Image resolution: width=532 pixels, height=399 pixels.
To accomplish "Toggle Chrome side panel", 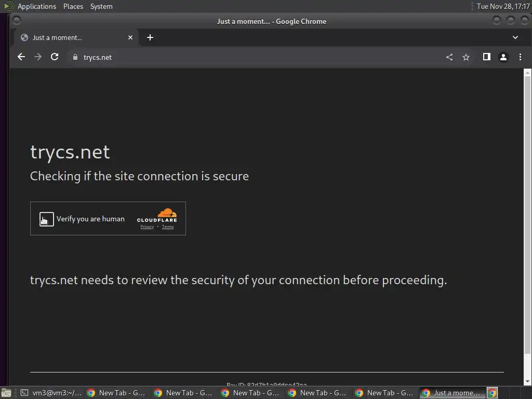I will pos(486,57).
